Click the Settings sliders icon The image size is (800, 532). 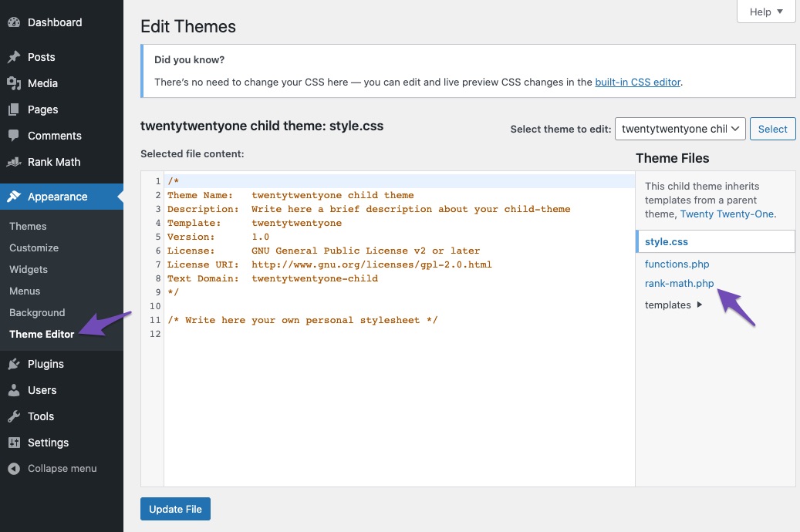click(14, 443)
